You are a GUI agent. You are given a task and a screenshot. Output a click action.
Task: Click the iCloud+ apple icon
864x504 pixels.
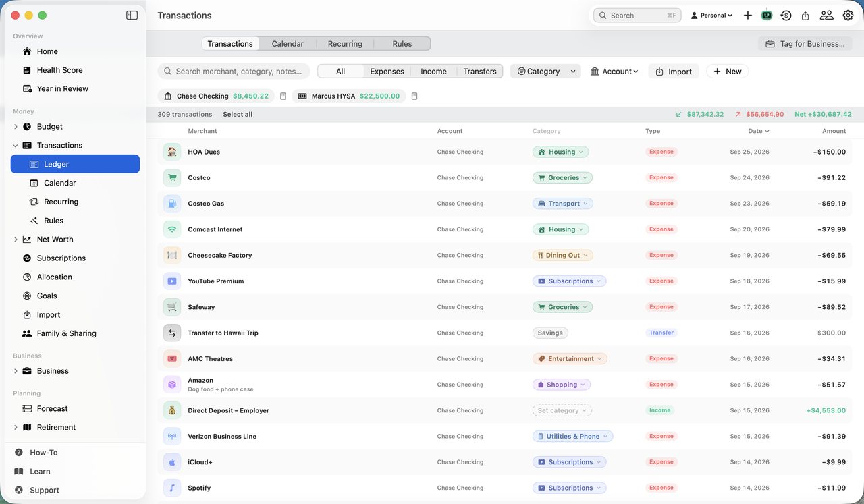[172, 462]
